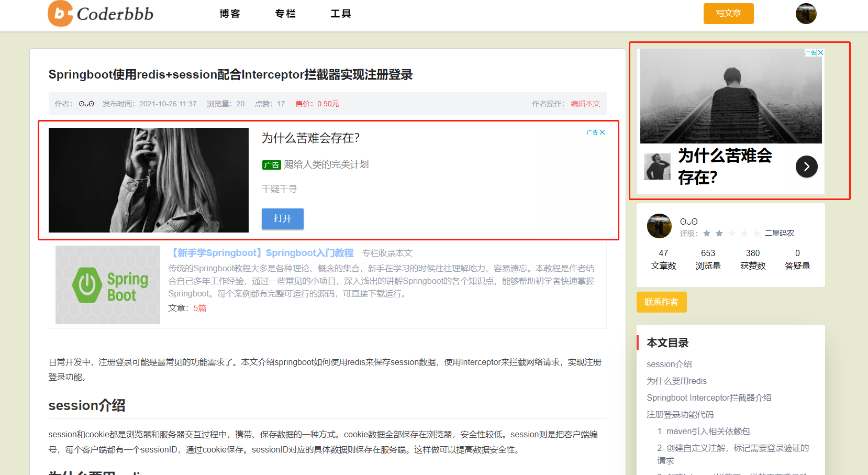Click the small person thumbnail in the sidebar ad

658,167
